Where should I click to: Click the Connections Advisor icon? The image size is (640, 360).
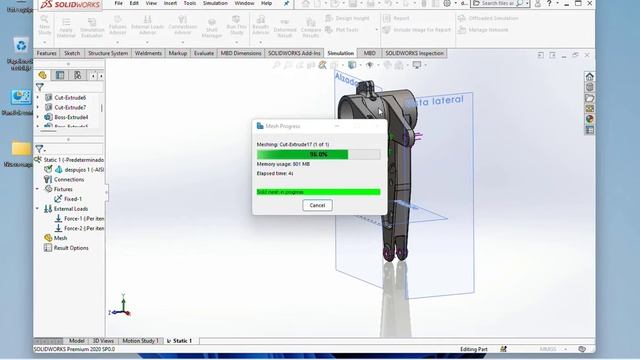tap(182, 25)
